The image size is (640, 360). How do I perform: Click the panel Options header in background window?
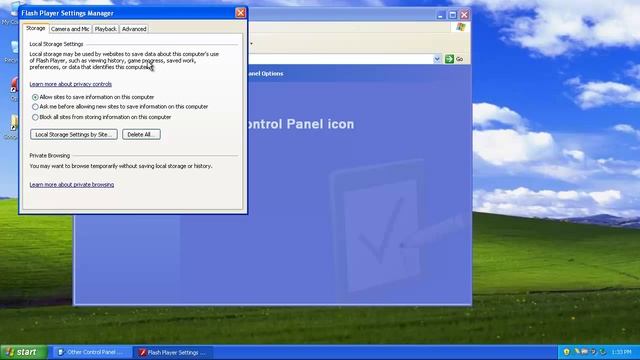tap(265, 73)
